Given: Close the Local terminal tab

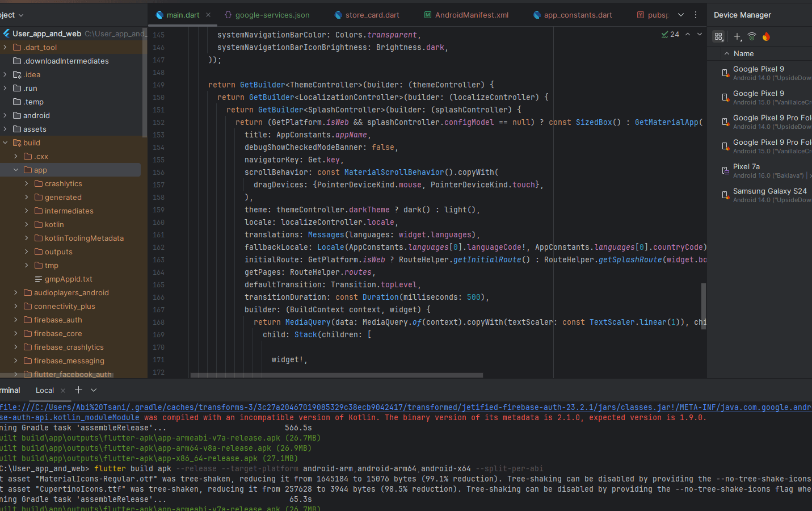Looking at the screenshot, I should 63,391.
